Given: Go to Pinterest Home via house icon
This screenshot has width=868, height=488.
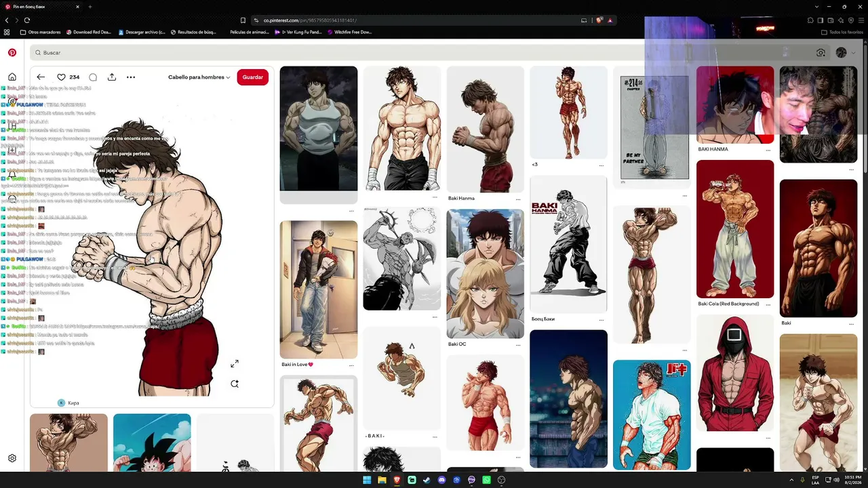Looking at the screenshot, I should point(12,77).
